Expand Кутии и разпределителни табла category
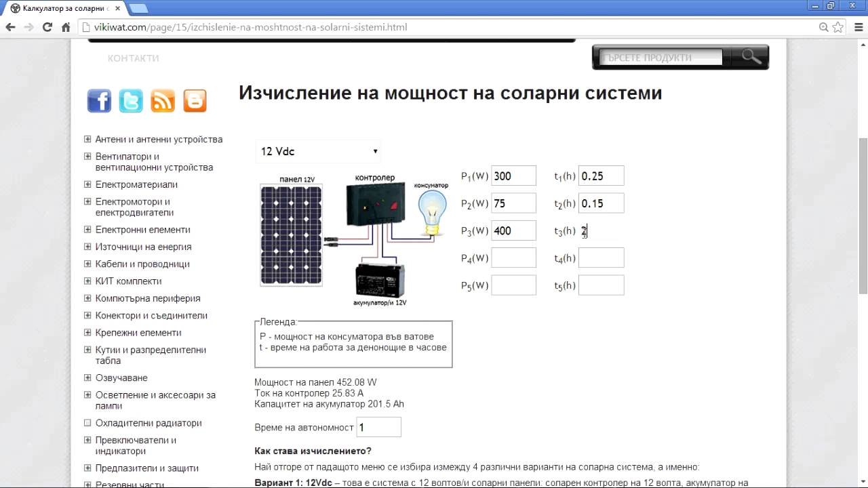Viewport: 868px width, 488px height. click(x=87, y=350)
